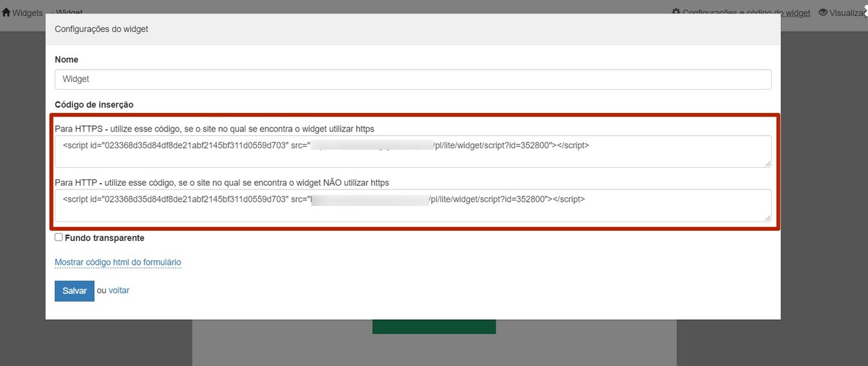Open Configurações e código do widget link

coord(746,13)
